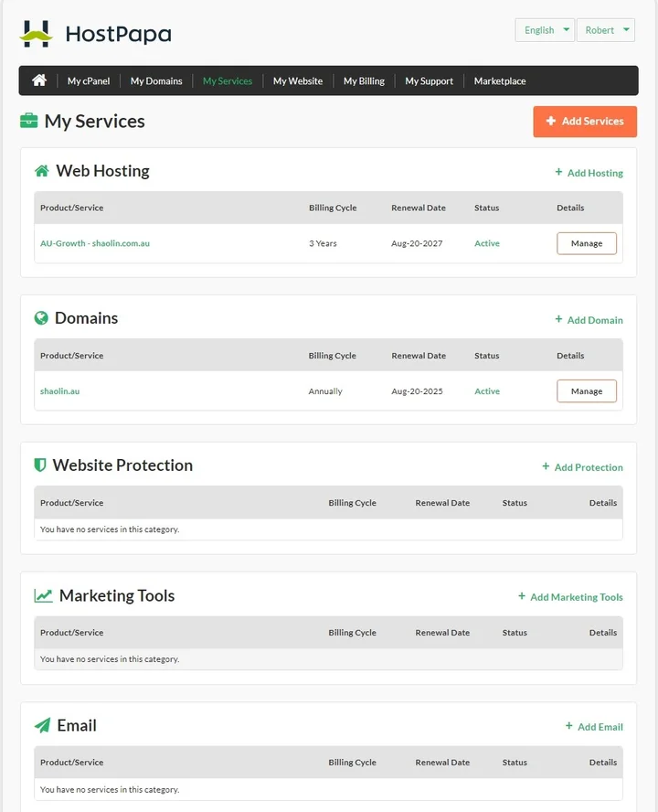Click Manage for shaolin.au domain
Viewport: 658px width, 812px height.
(587, 391)
